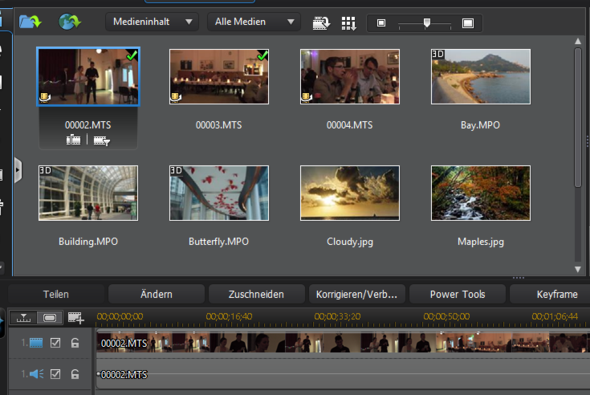Click the 3D badge on Bay.MPO thumbnail
The width and height of the screenshot is (590, 395).
pyautogui.click(x=438, y=54)
